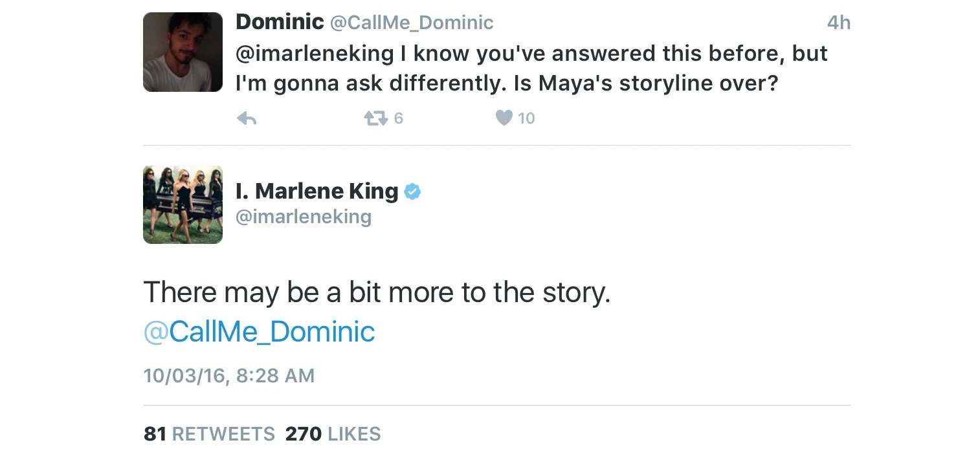Reply to Dominic's tweet with the arrow icon

click(x=247, y=118)
